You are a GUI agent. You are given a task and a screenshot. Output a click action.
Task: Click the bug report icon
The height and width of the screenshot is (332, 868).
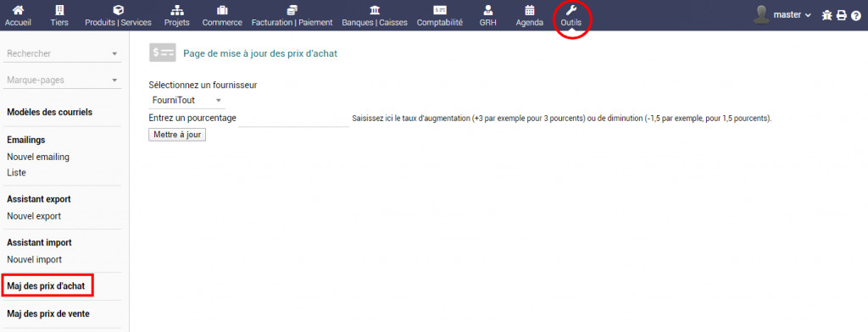827,15
